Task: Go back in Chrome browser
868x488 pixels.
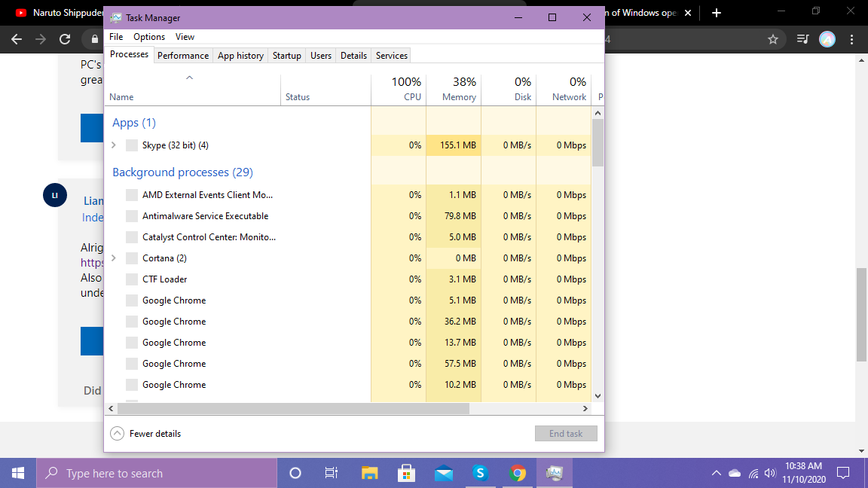Action: (x=17, y=39)
